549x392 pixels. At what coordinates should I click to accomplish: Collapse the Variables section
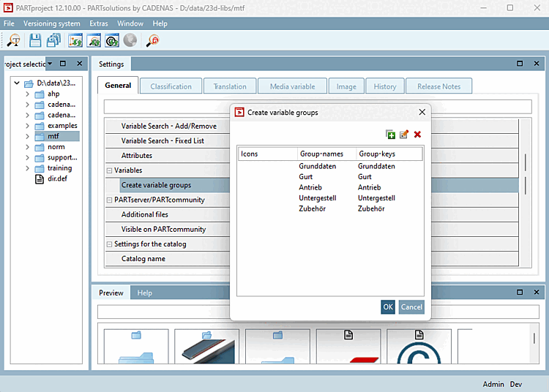[x=109, y=170]
